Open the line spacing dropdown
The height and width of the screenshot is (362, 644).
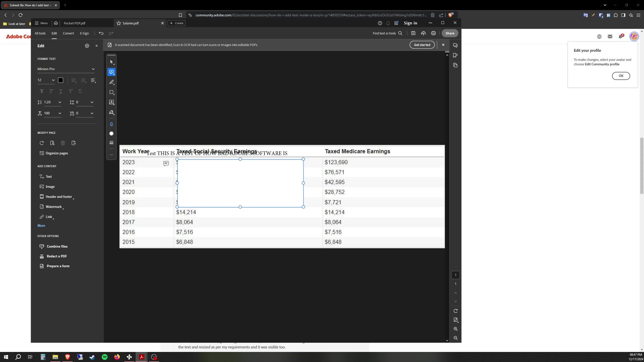coord(60,102)
